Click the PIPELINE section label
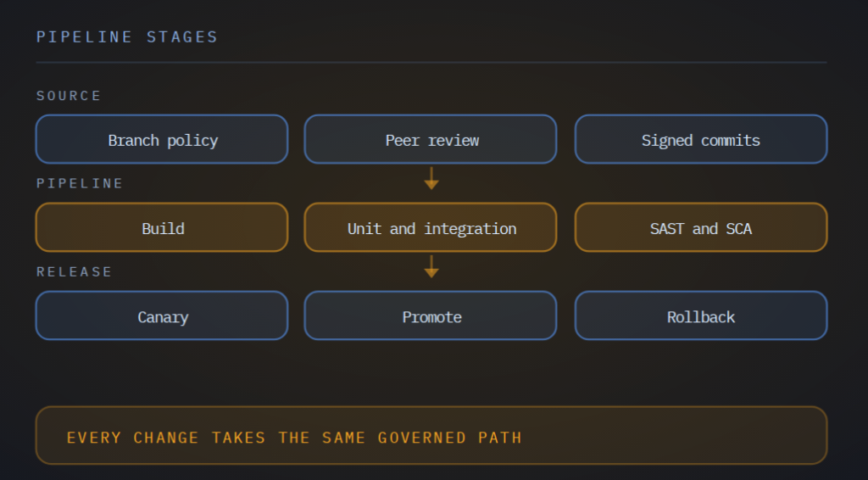 80,183
